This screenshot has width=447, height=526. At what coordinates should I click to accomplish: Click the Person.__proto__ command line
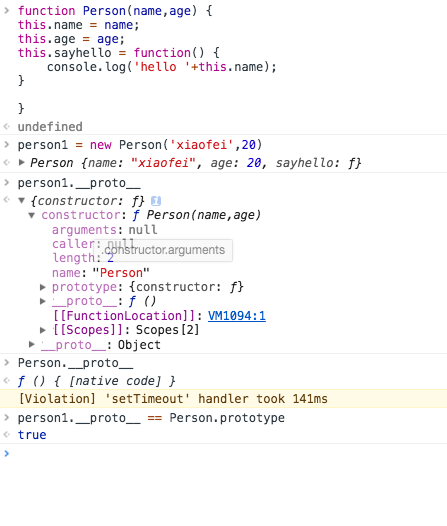tap(75, 363)
